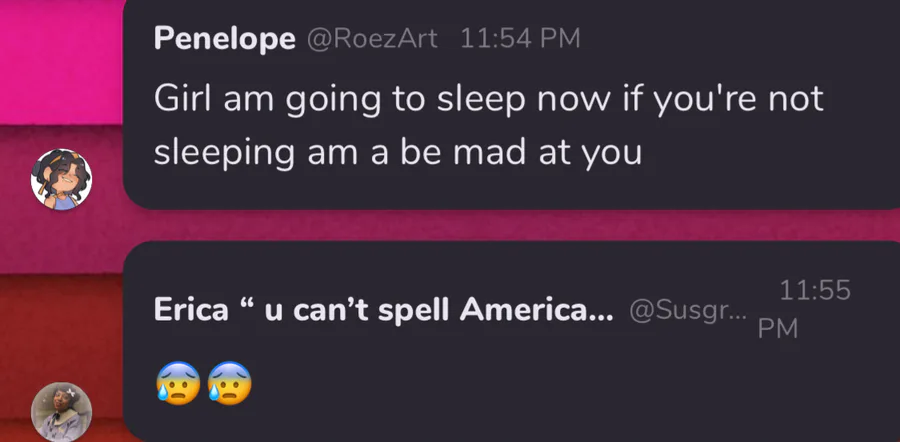The height and width of the screenshot is (442, 900).
Task: Tap Erica's profile avatar
Action: [x=62, y=412]
